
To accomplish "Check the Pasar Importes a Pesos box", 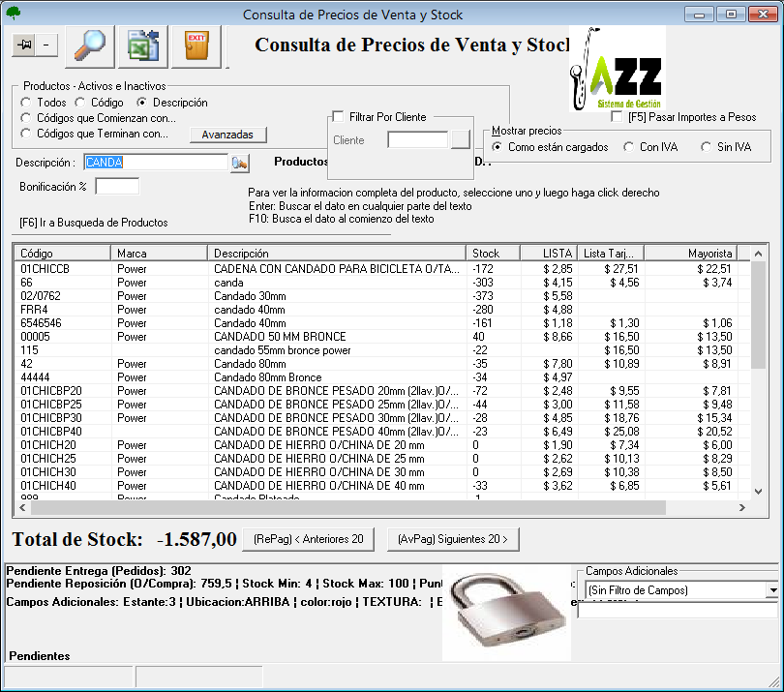I will [618, 117].
